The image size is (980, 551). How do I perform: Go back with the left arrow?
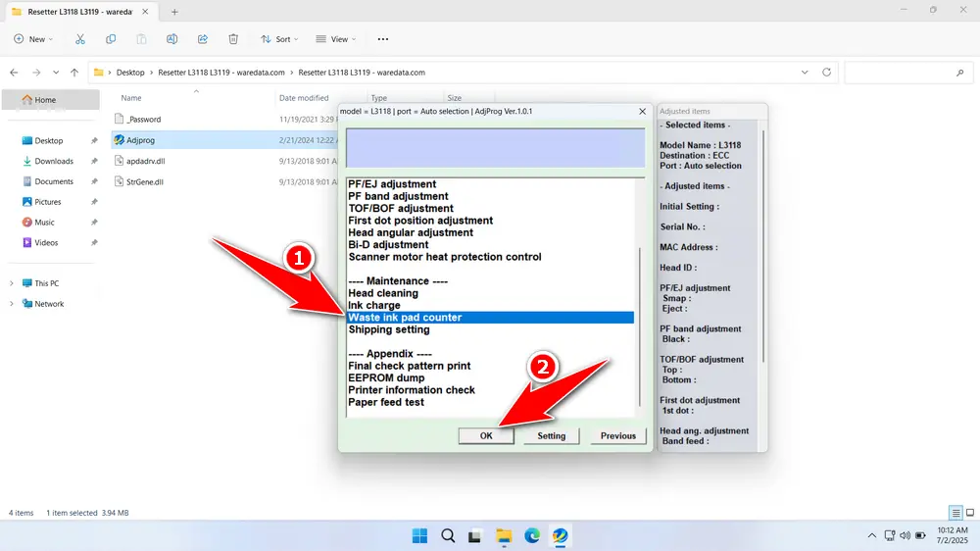14,73
